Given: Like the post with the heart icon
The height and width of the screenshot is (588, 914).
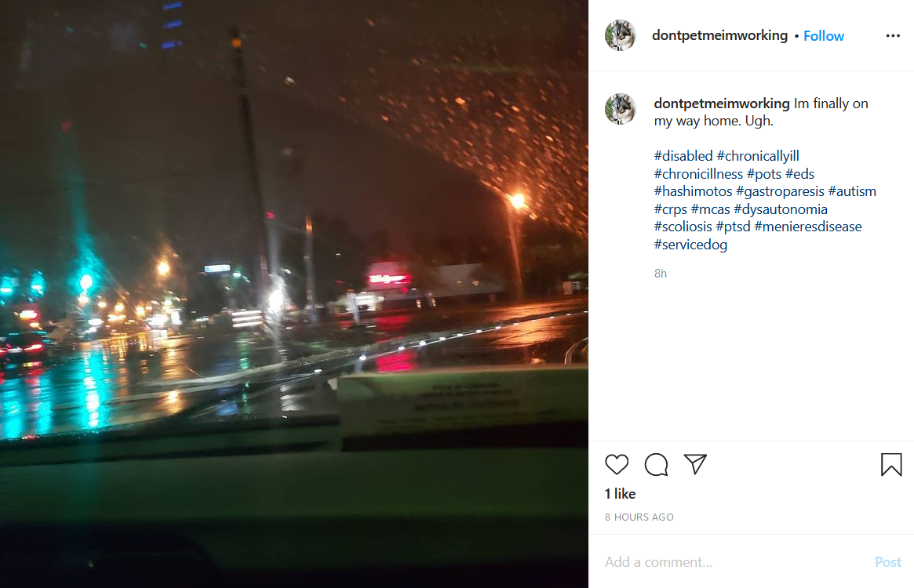Looking at the screenshot, I should point(616,464).
